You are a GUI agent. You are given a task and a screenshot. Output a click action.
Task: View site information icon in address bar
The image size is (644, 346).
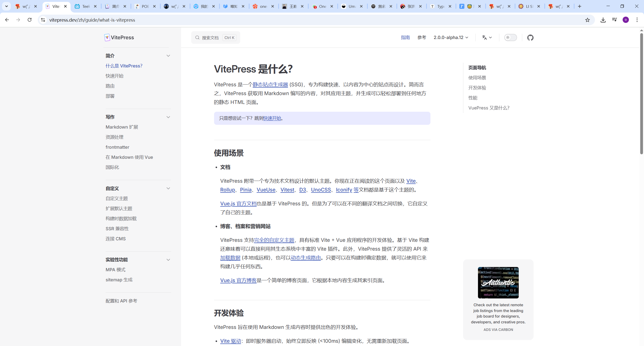coord(43,20)
